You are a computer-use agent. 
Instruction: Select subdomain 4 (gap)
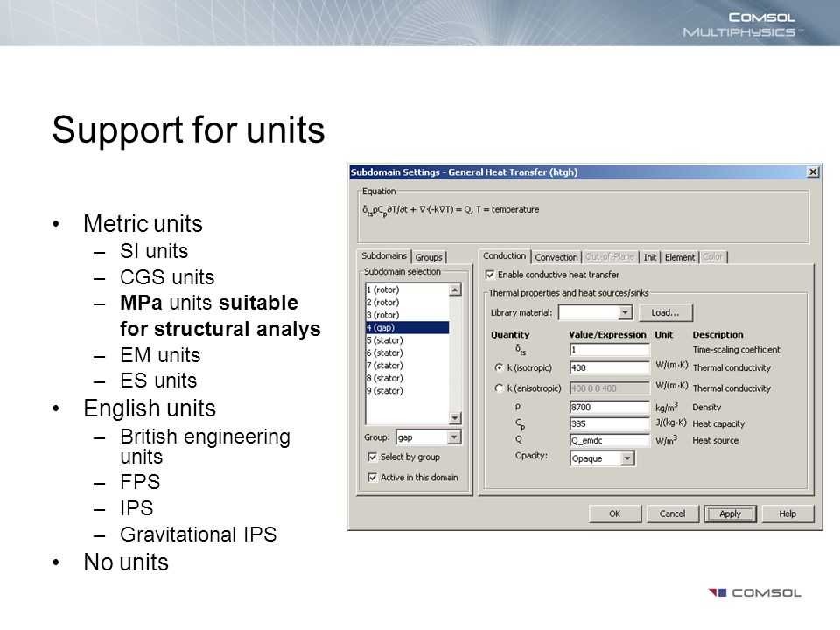point(407,327)
